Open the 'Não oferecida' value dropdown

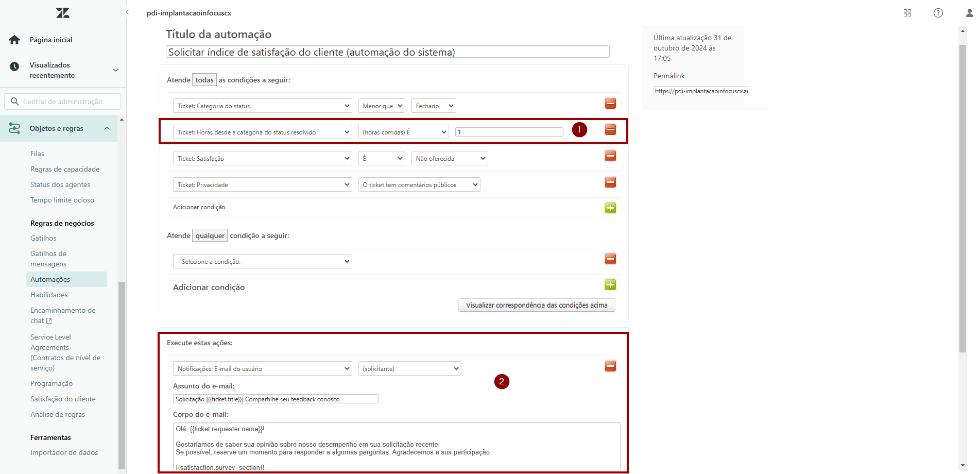(x=449, y=159)
